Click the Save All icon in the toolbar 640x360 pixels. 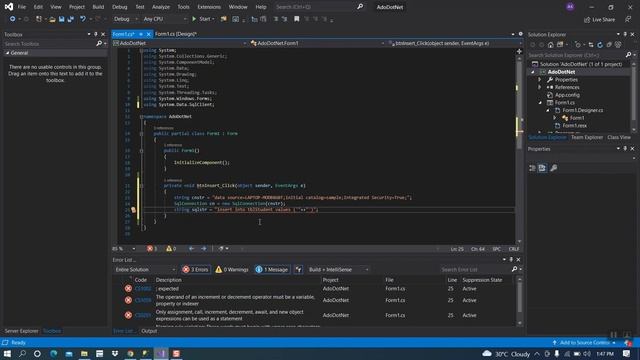pos(71,19)
